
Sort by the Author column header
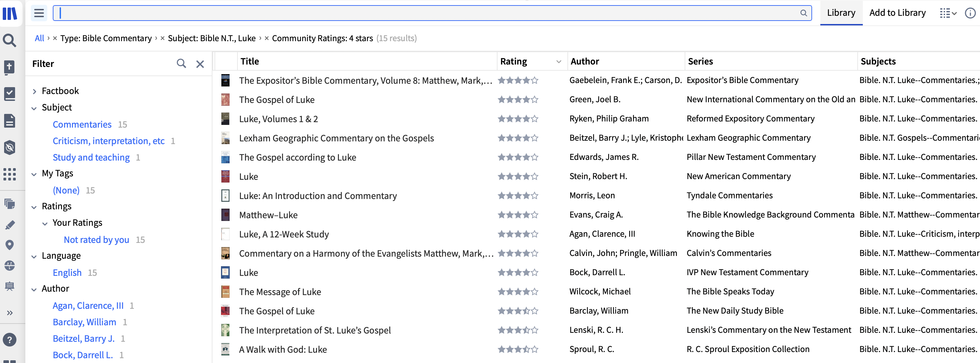point(584,61)
